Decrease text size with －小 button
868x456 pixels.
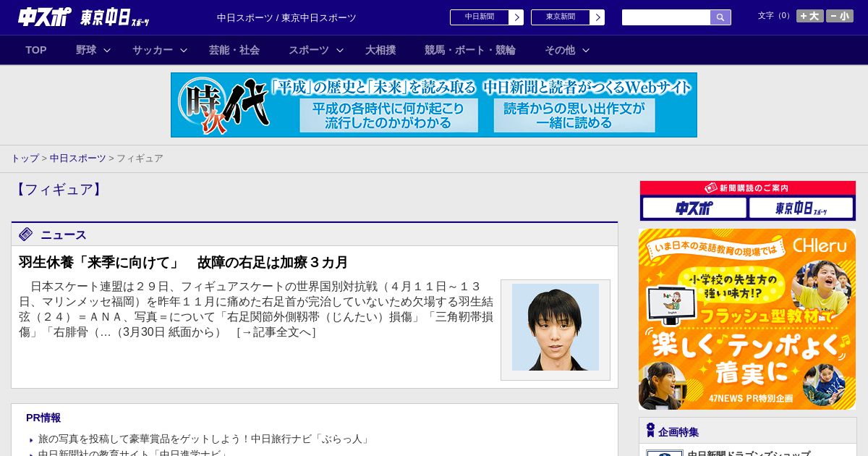pos(840,16)
